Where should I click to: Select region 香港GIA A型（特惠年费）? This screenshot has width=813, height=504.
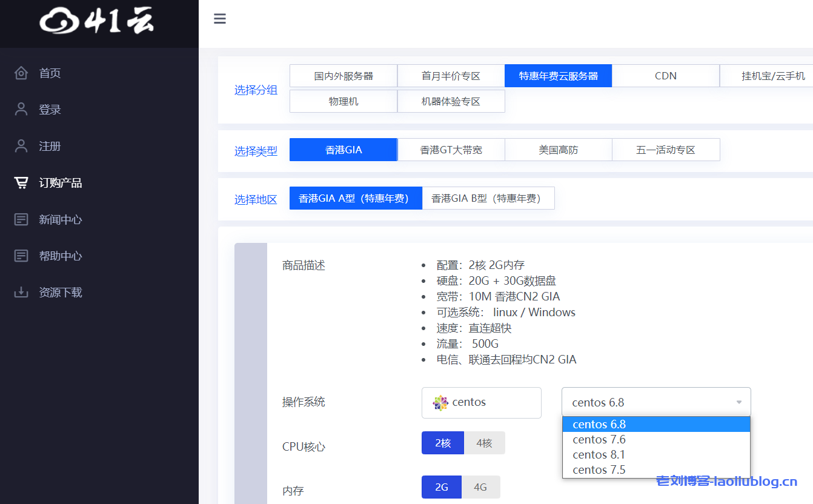356,198
